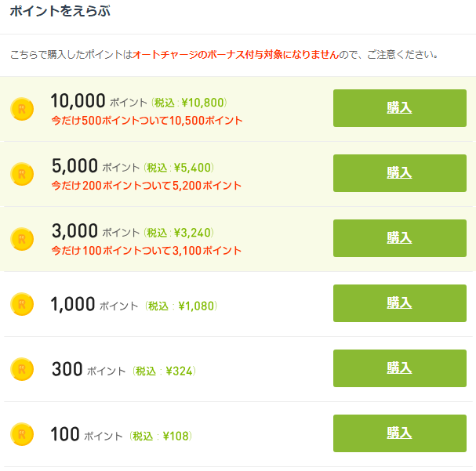Click the red bonus text for 10,500 points

[x=147, y=121]
